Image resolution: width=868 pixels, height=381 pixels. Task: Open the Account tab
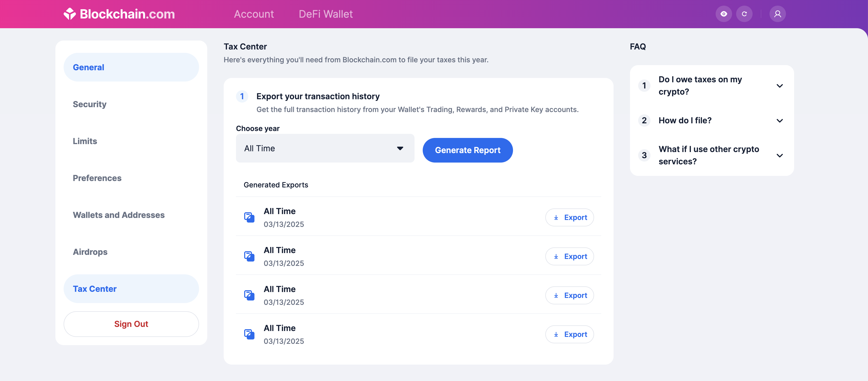pyautogui.click(x=254, y=14)
